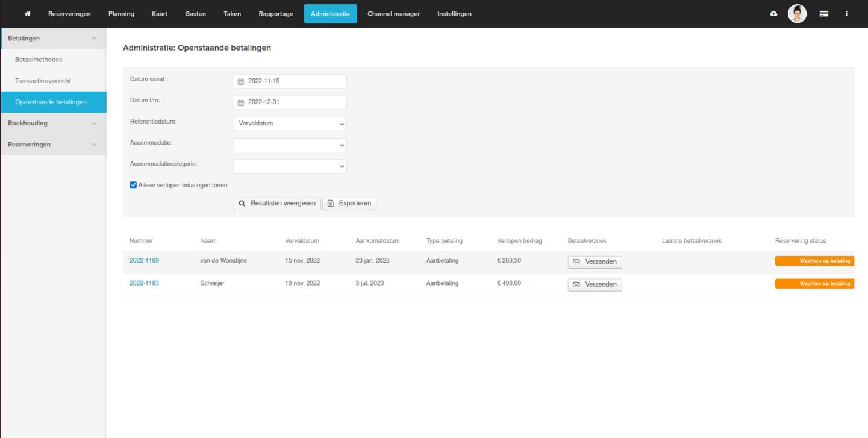Switch to the Rapportage tab
Image resolution: width=868 pixels, height=438 pixels.
coord(276,14)
